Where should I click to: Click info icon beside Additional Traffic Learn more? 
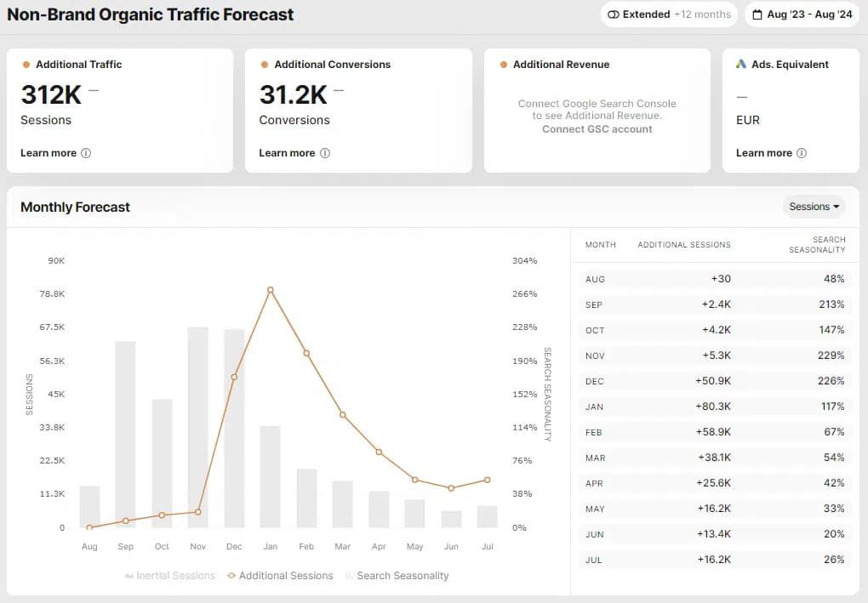click(x=86, y=154)
